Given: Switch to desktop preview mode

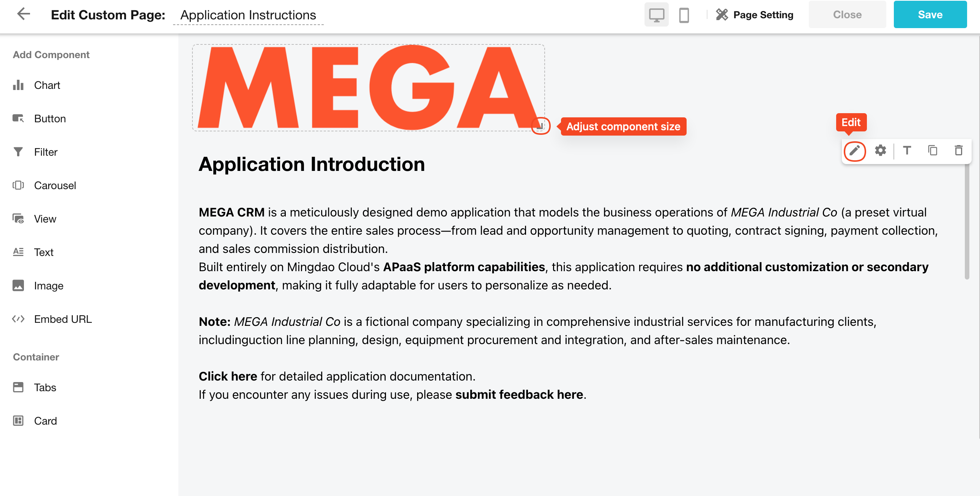Looking at the screenshot, I should (x=656, y=15).
